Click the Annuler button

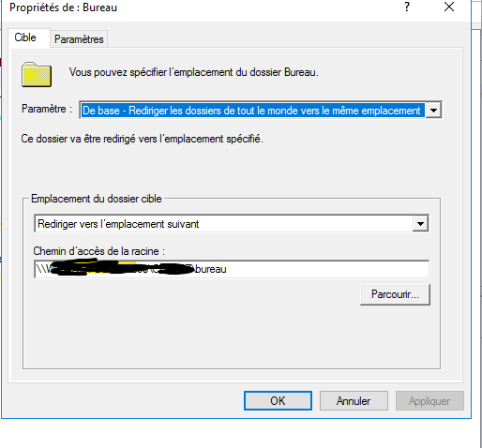(x=354, y=401)
